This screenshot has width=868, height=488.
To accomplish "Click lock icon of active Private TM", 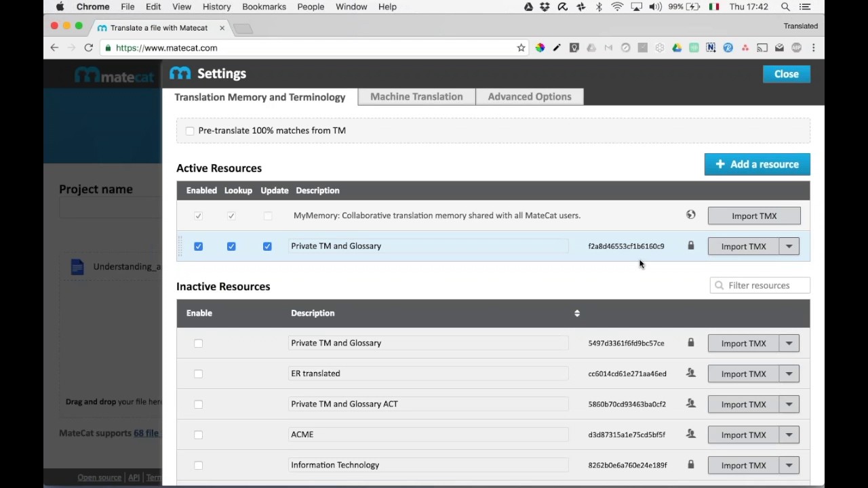I will 691,245.
